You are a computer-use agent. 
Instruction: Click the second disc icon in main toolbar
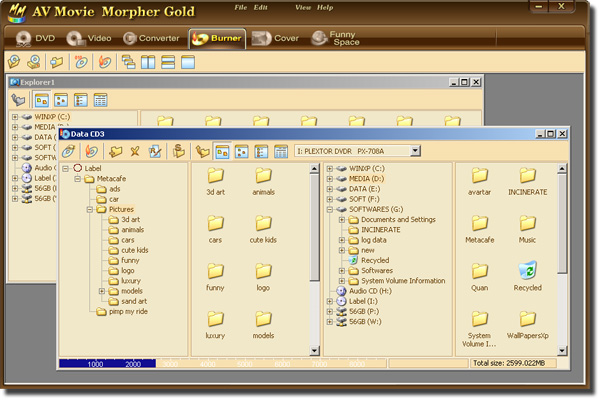coord(34,62)
